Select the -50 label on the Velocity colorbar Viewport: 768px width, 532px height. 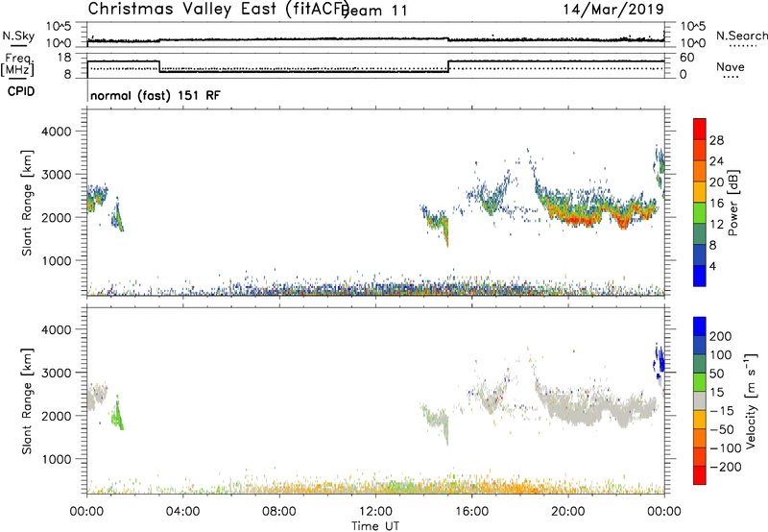(x=721, y=429)
